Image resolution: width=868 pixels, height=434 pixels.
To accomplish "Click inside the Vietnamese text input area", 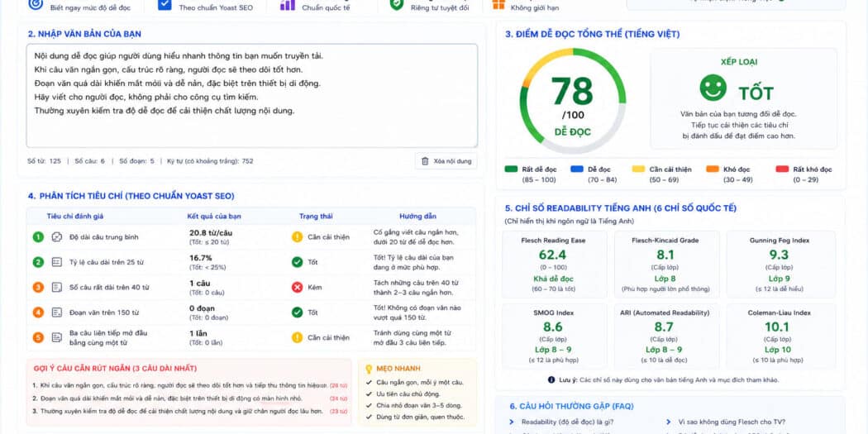I will coord(252,96).
